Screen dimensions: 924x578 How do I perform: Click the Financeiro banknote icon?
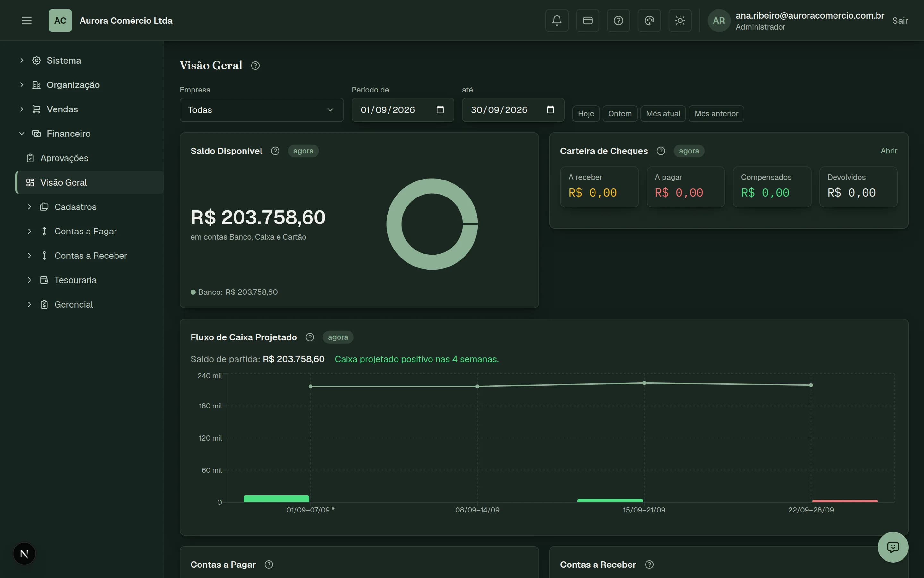(37, 134)
